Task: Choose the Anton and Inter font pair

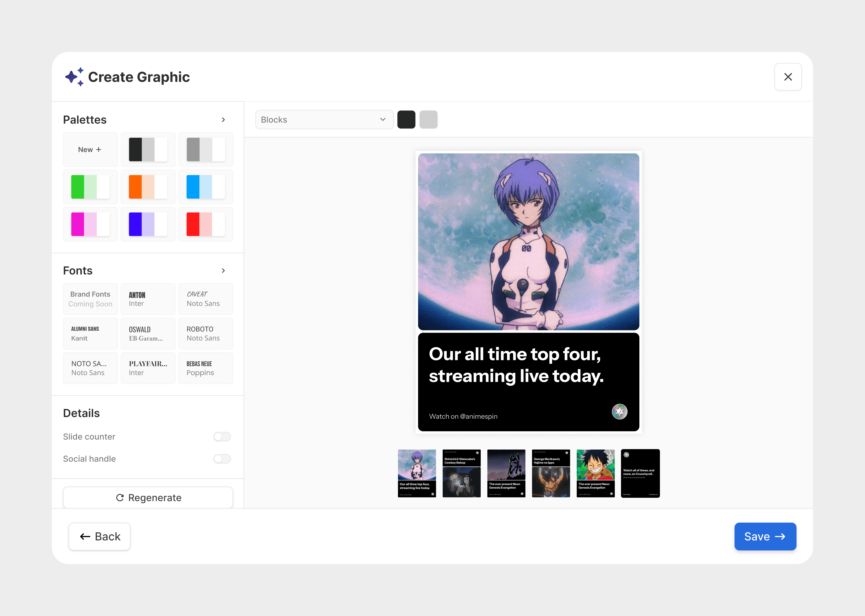Action: pos(148,299)
